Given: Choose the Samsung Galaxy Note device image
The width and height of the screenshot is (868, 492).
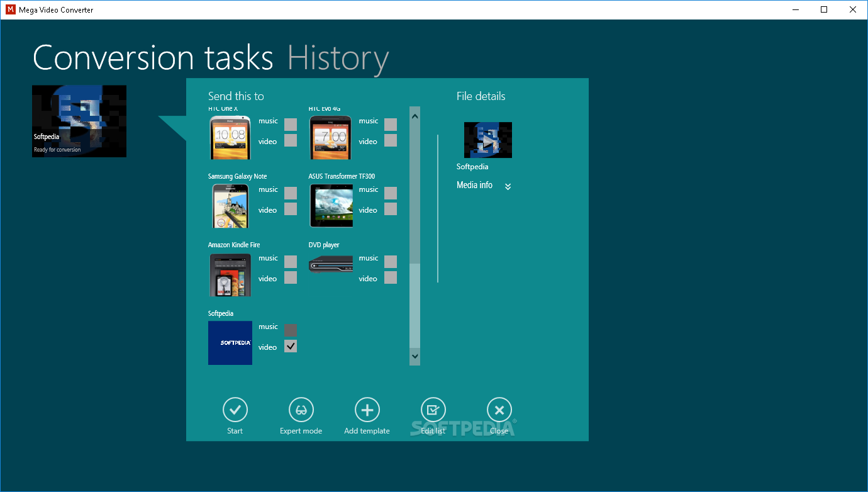Looking at the screenshot, I should 230,206.
